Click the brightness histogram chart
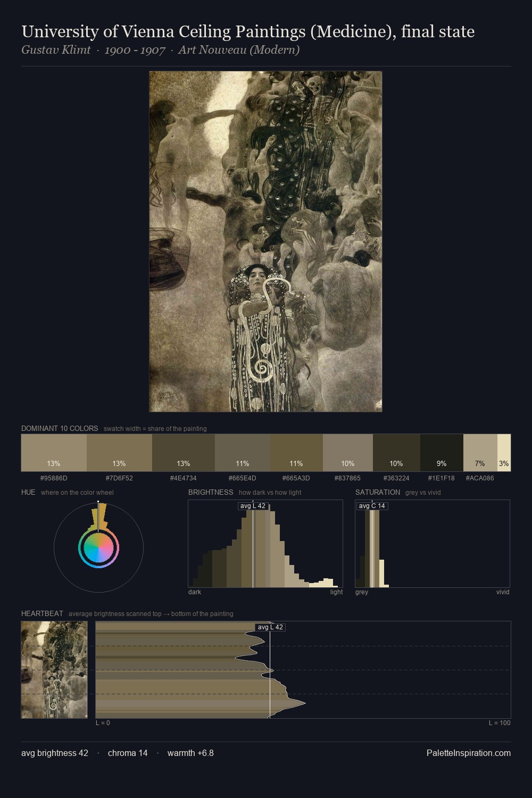This screenshot has width=532, height=798. click(265, 544)
